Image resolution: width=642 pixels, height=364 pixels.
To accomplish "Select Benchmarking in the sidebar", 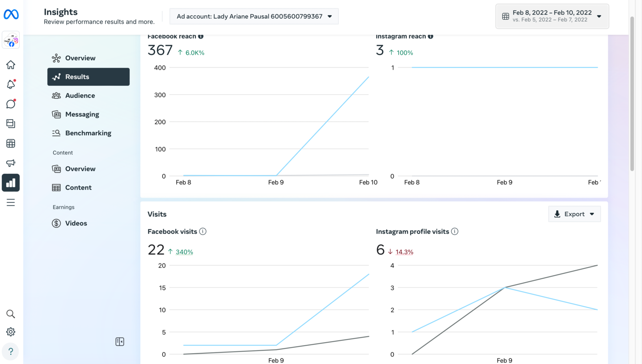I will tap(88, 133).
